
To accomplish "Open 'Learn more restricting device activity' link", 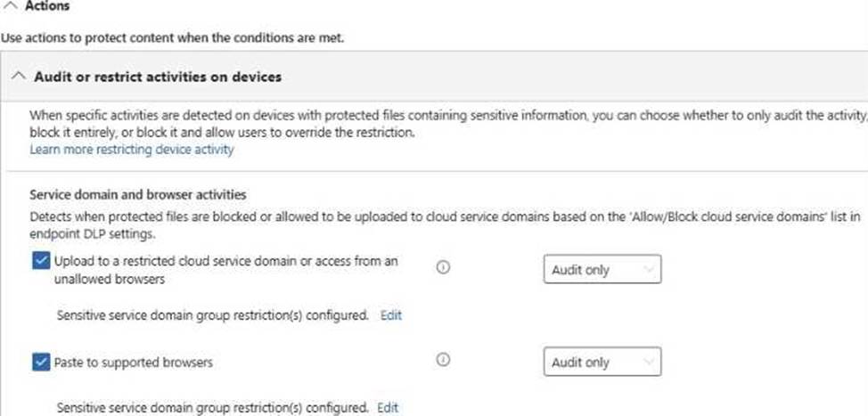I will [x=131, y=150].
